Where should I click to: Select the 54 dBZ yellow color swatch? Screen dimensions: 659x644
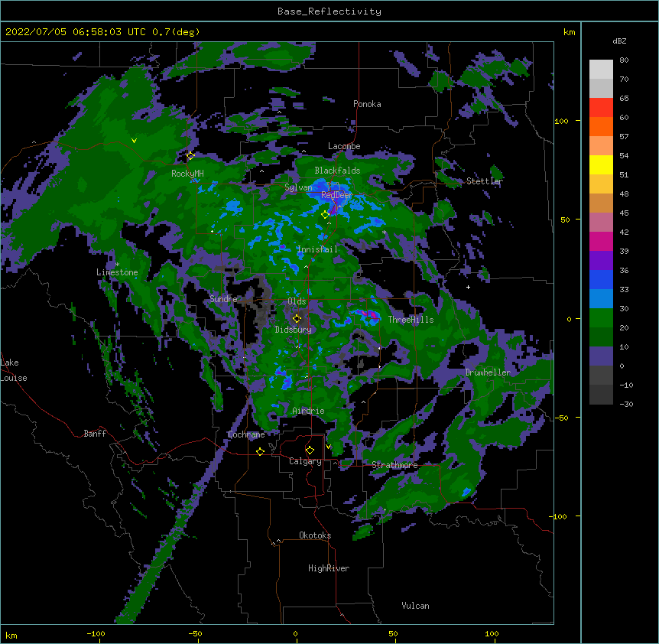(x=601, y=164)
